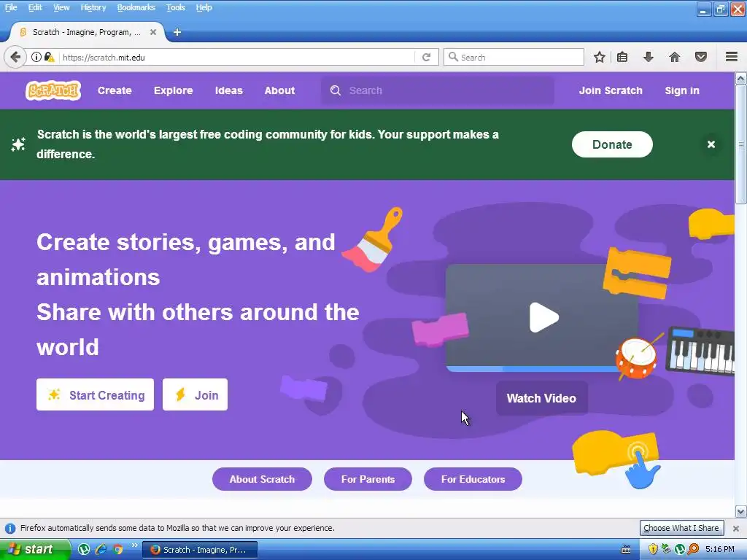Viewport: 747px width, 560px height.
Task: Open the Explore page
Action: [173, 90]
